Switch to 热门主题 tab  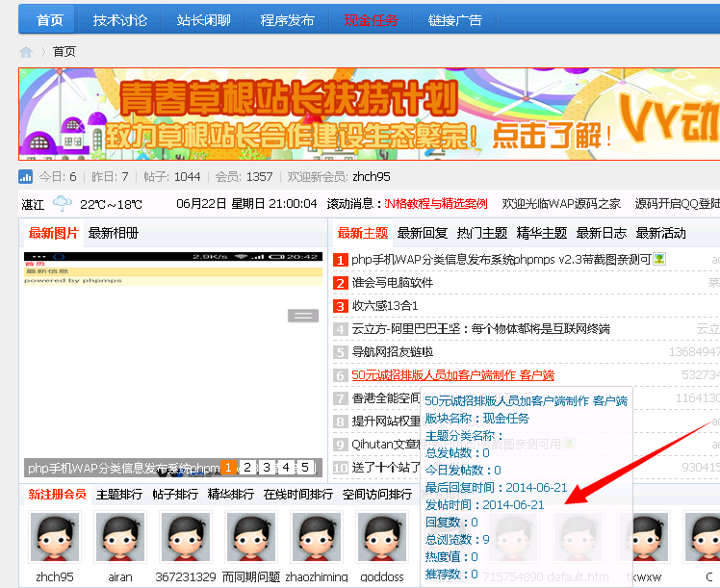[481, 233]
